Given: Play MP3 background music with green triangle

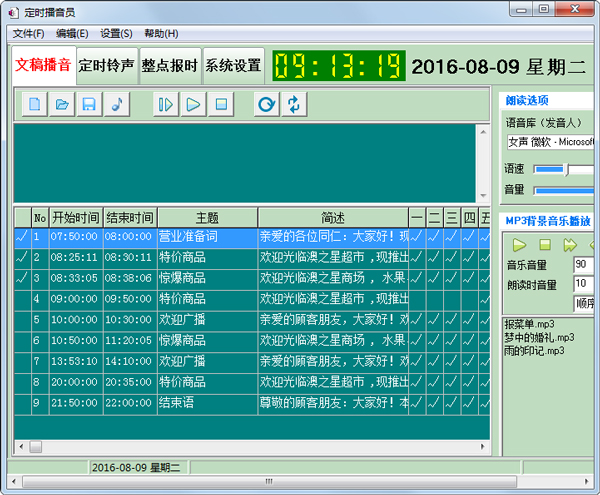Looking at the screenshot, I should [x=519, y=244].
